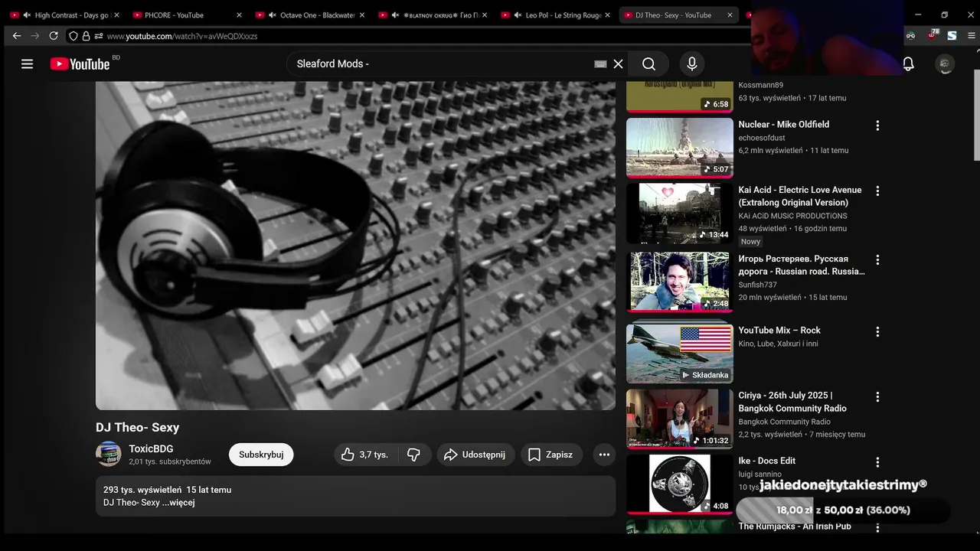Screen dimensions: 980x551
Task: Click the magnifier search button
Action: 648,64
